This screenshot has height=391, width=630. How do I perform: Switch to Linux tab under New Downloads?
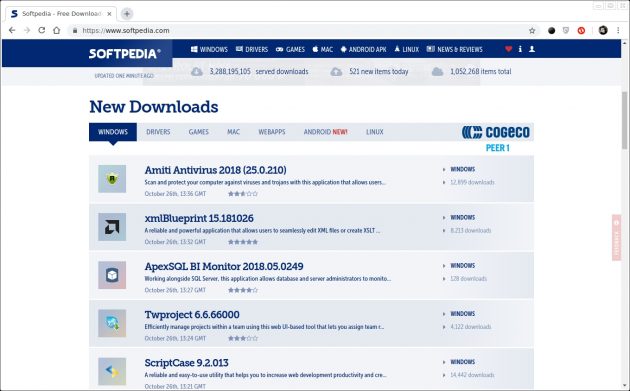pos(374,132)
